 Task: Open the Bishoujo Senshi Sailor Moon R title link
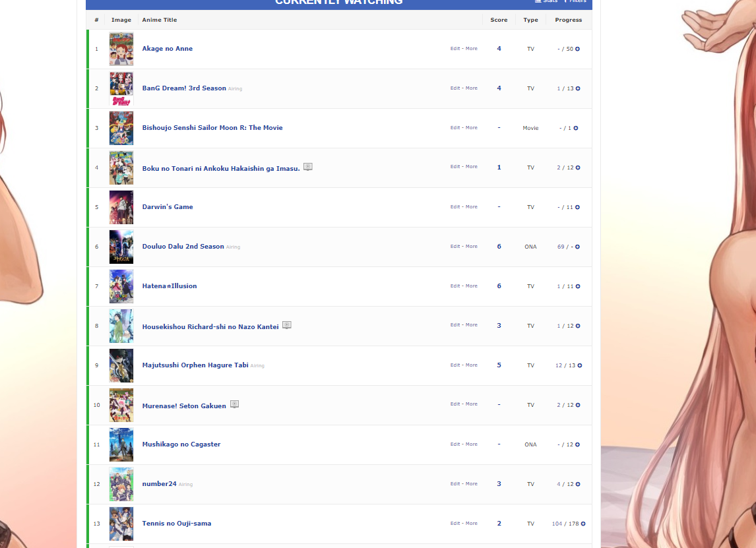pyautogui.click(x=212, y=128)
